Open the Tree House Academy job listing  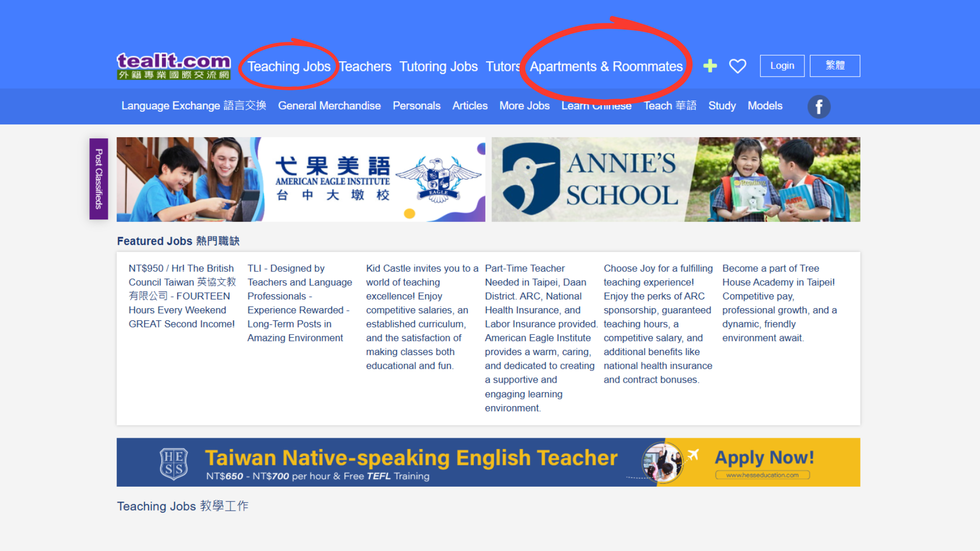pos(779,303)
